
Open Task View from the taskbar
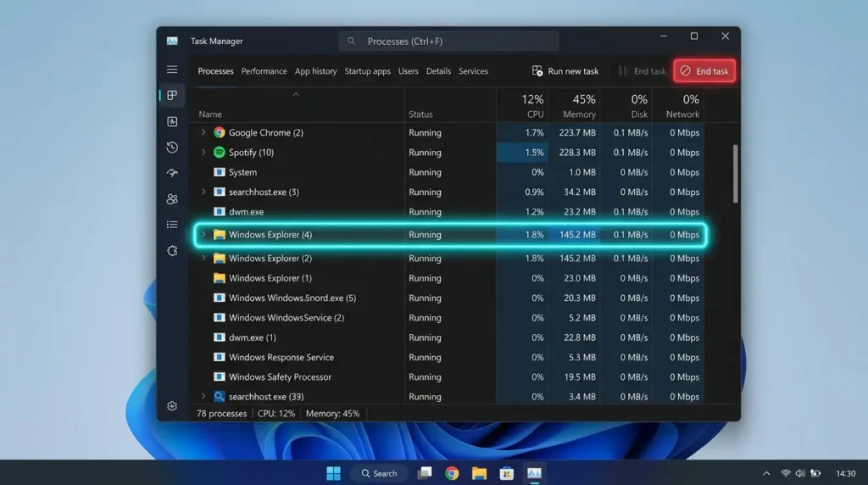[425, 473]
